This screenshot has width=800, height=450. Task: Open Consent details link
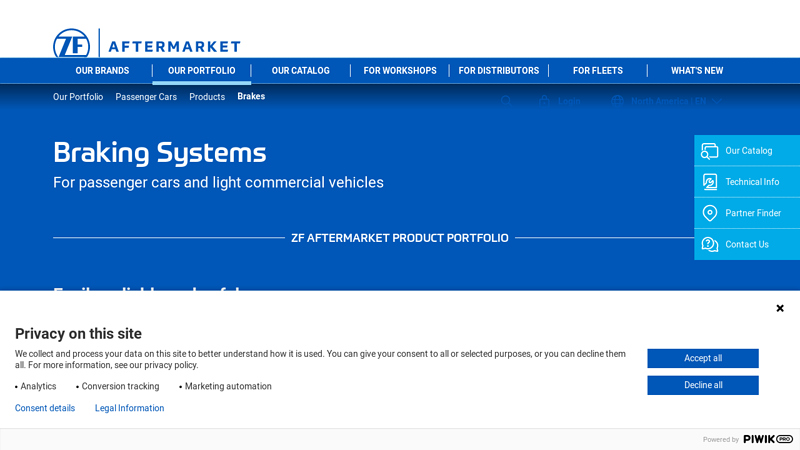pos(45,408)
